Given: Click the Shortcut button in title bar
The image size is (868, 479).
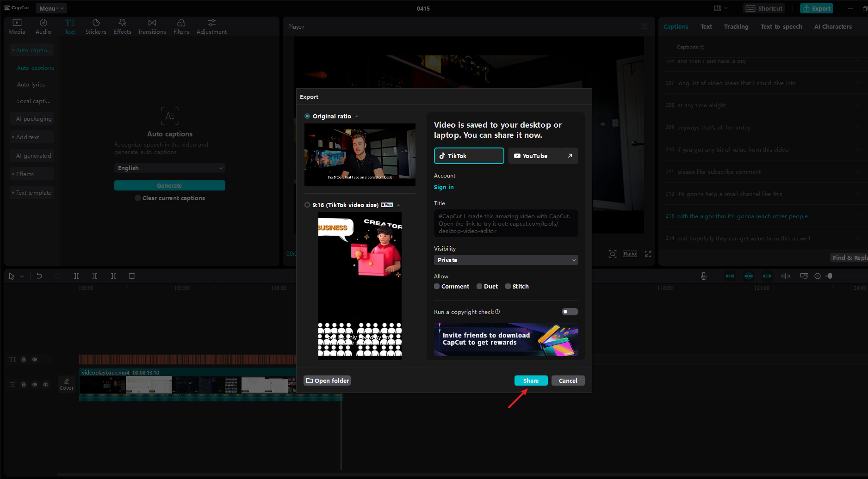Looking at the screenshot, I should [x=764, y=8].
